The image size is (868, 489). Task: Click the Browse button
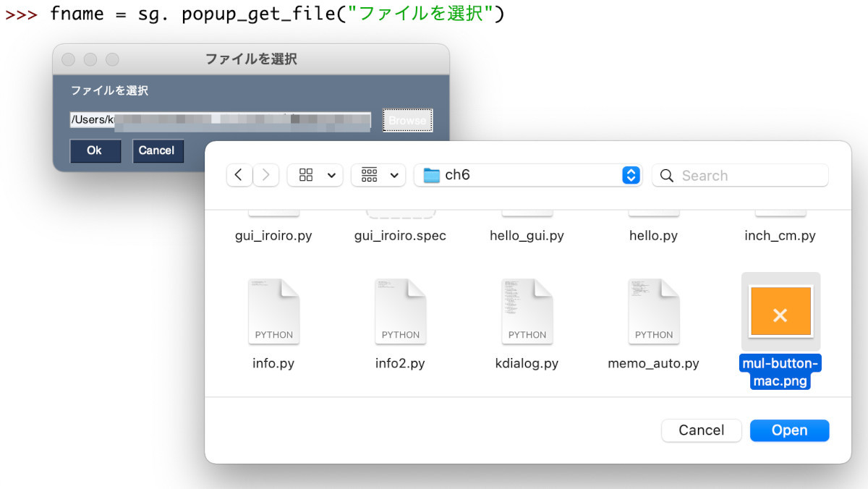coord(407,120)
